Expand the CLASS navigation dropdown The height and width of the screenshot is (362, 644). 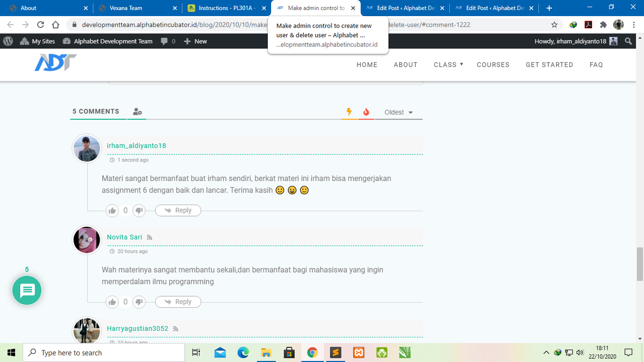click(x=448, y=64)
